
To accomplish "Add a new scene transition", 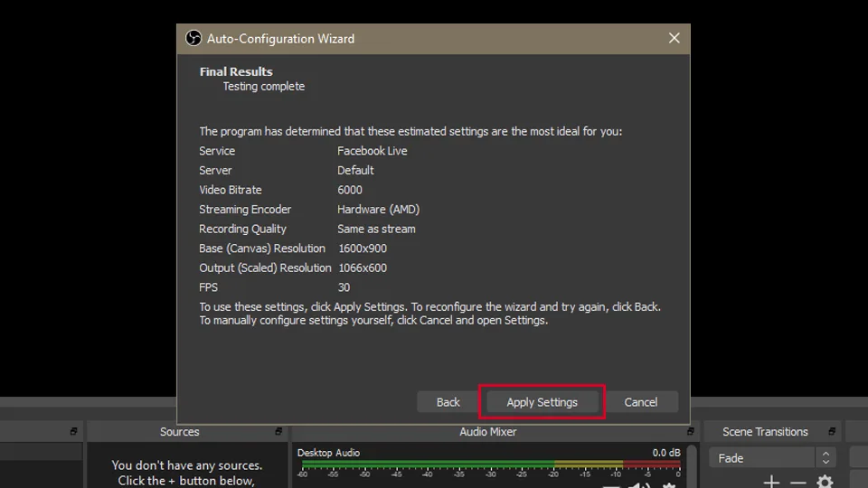I will point(771,482).
